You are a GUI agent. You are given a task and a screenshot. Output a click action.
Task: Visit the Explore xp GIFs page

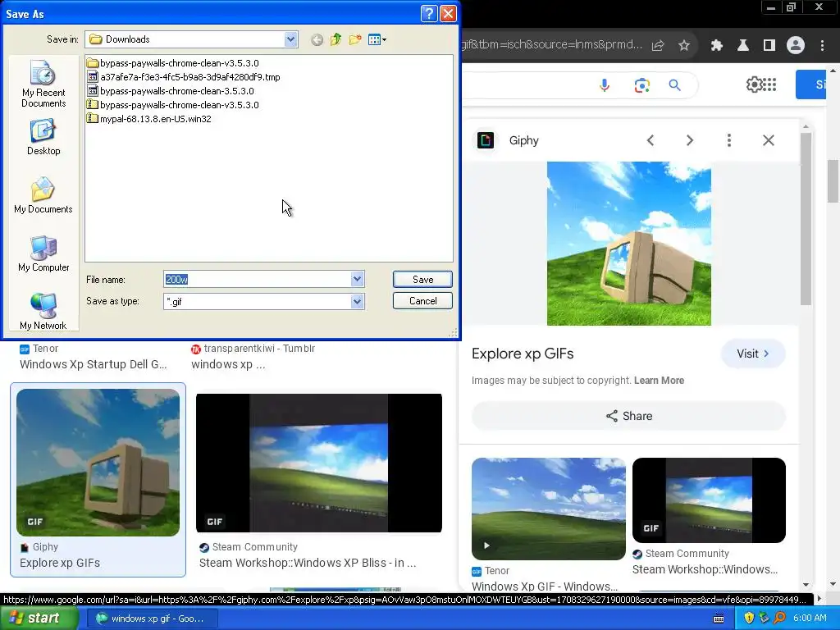[x=753, y=354]
